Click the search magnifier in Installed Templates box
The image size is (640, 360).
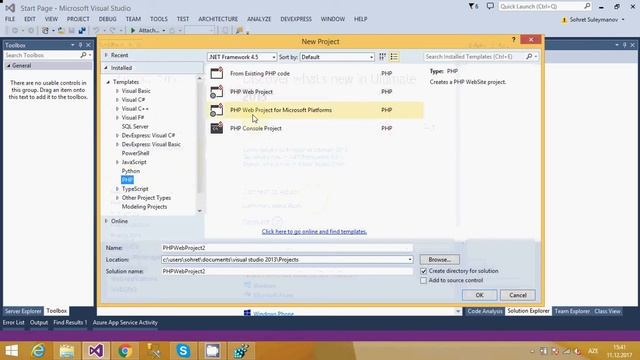529,57
